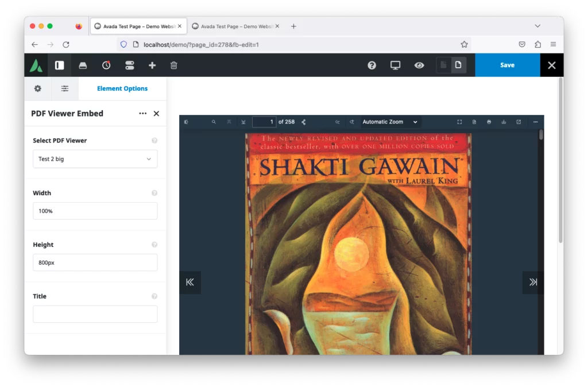The width and height of the screenshot is (588, 387).
Task: Open the browser extensions icon
Action: (x=537, y=44)
